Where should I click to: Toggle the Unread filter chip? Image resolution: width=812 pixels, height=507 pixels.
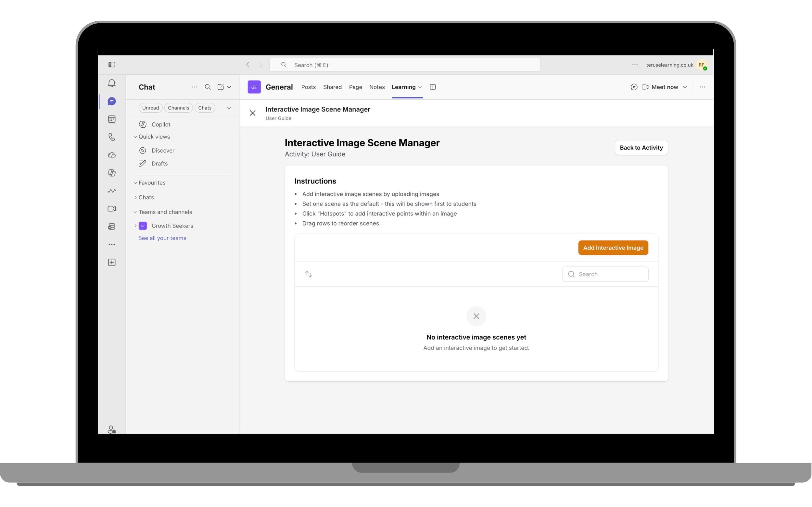(150, 108)
